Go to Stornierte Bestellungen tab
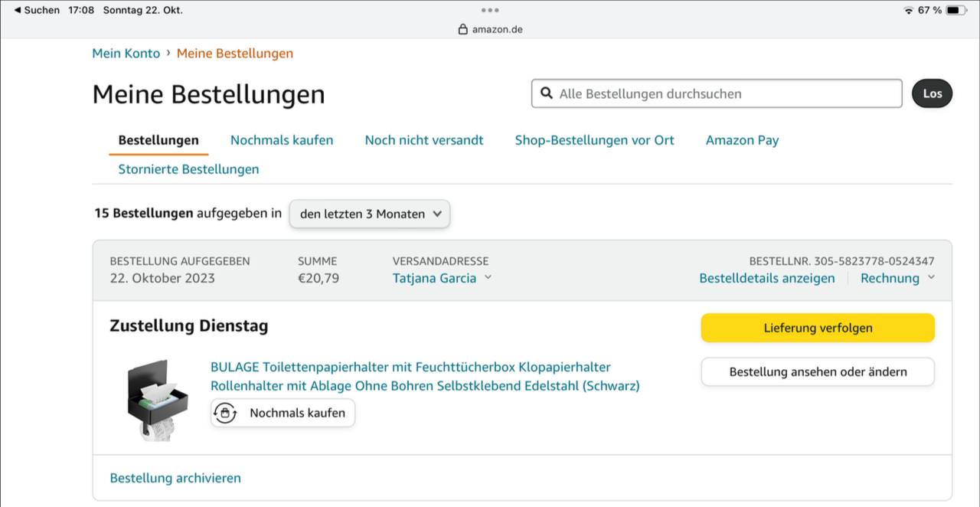This screenshot has width=980, height=507. click(188, 169)
